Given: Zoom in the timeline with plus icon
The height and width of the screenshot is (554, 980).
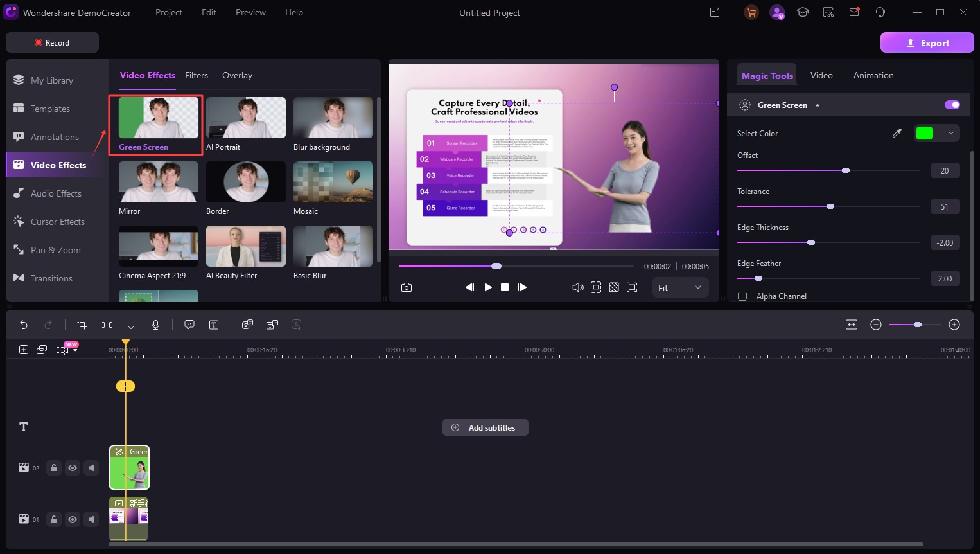Looking at the screenshot, I should pyautogui.click(x=954, y=325).
